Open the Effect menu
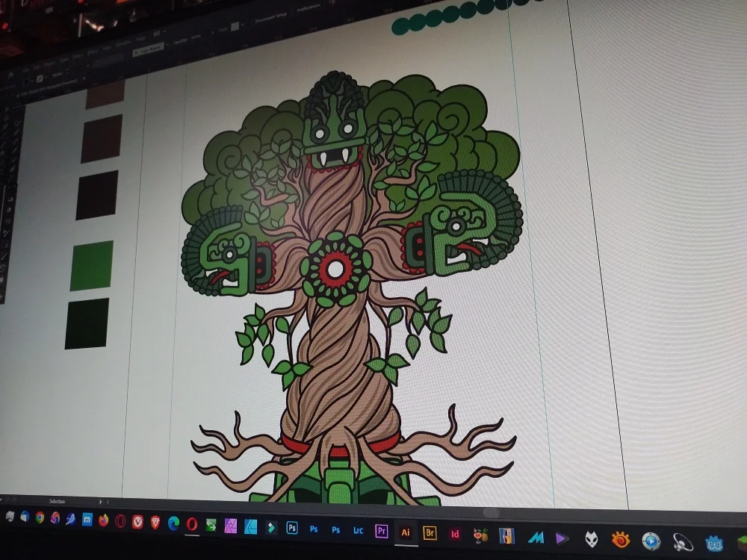Image resolution: width=747 pixels, height=560 pixels. pyautogui.click(x=93, y=52)
